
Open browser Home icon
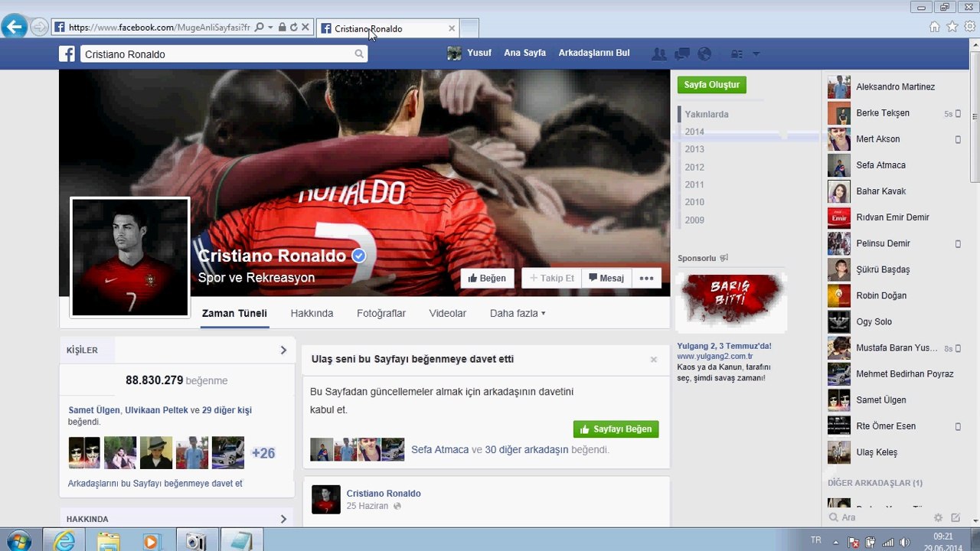pyautogui.click(x=934, y=27)
